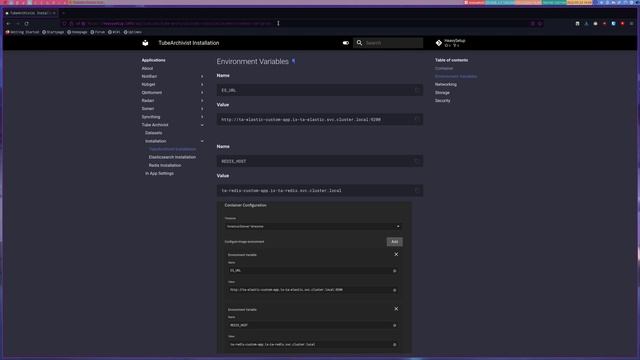This screenshot has height=360, width=640.
Task: Collapse the Tube Archivist section
Action: (202, 125)
